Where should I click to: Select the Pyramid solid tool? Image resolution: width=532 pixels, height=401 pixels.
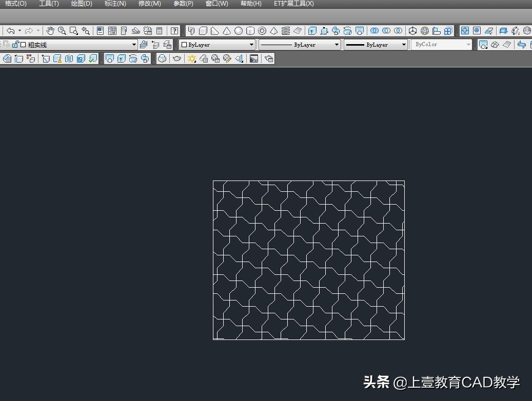[x=274, y=31]
